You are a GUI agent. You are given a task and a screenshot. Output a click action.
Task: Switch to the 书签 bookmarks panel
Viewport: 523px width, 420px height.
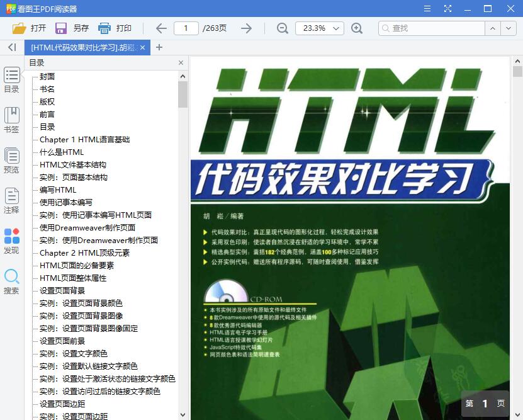[x=11, y=116]
